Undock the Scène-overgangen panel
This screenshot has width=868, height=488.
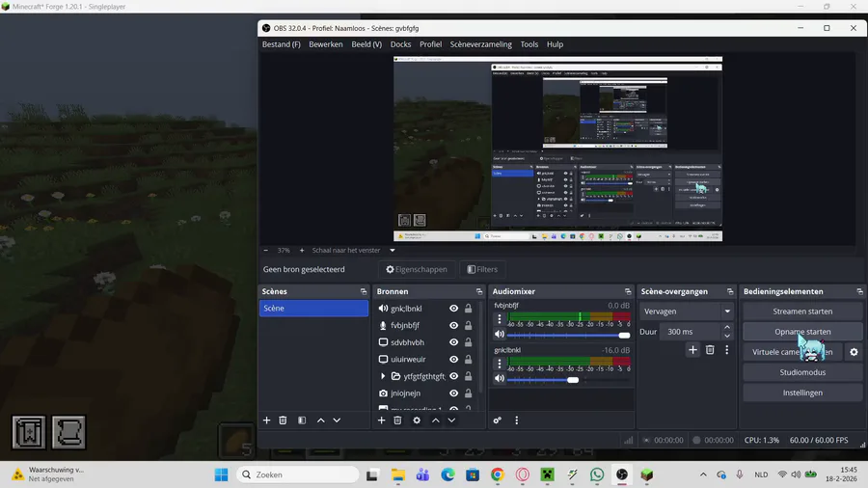pos(730,291)
